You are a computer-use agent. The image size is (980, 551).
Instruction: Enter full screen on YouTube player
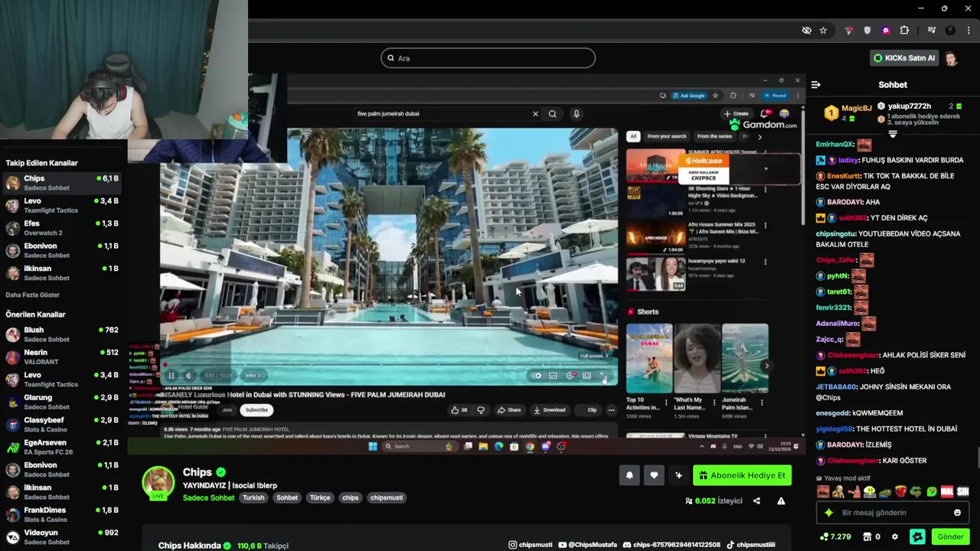tap(603, 376)
